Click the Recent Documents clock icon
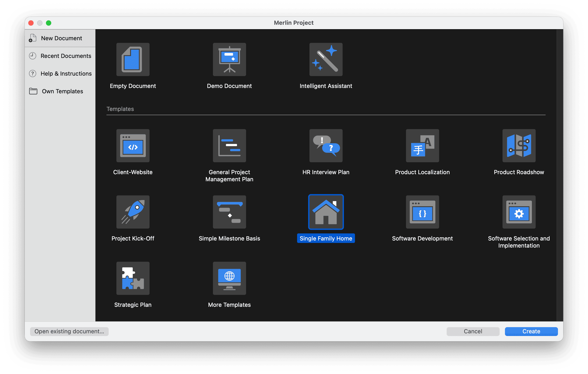Viewport: 588px width, 374px height. 32,56
